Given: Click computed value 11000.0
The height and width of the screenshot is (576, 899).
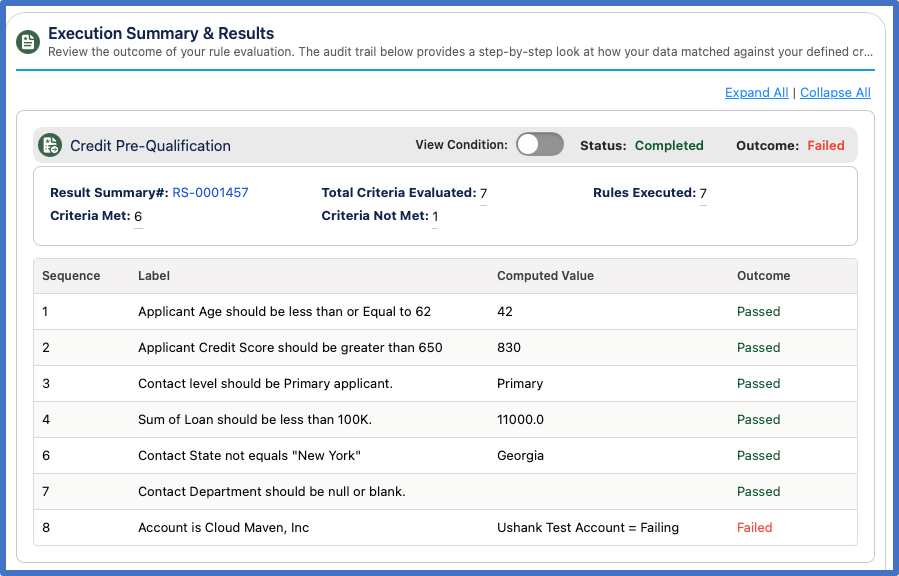Looking at the screenshot, I should click(x=520, y=420).
